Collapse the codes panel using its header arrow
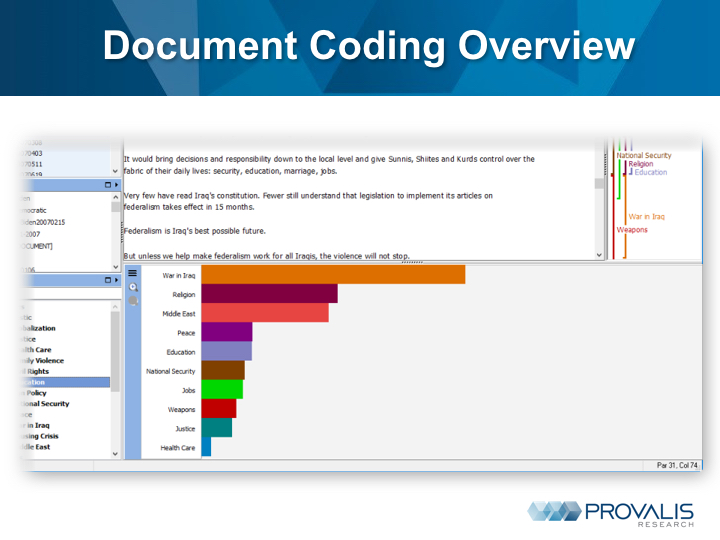The height and width of the screenshot is (540, 720). pyautogui.click(x=116, y=281)
